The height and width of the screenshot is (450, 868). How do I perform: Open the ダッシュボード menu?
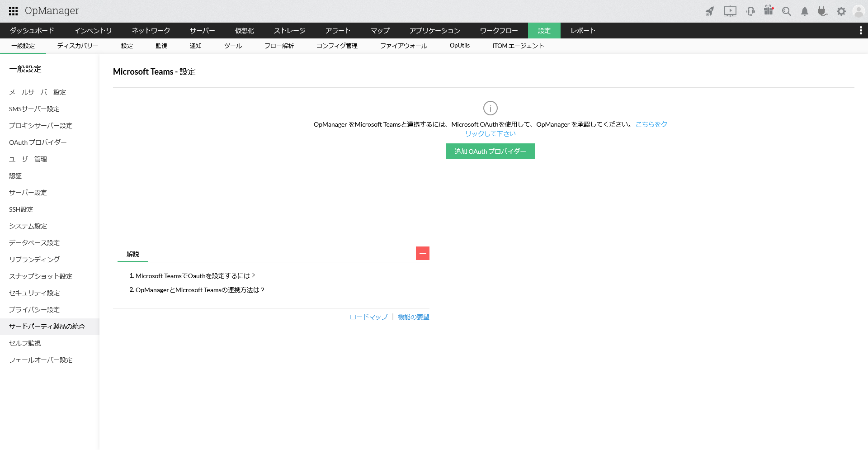click(32, 30)
